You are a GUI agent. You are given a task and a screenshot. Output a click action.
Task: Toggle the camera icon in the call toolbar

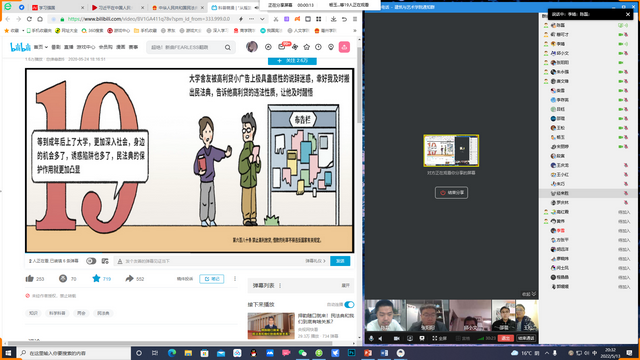tap(396, 338)
